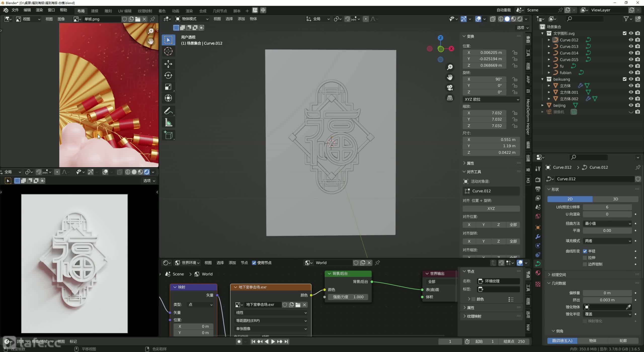Image resolution: width=644 pixels, height=352 pixels.
Task: Collapse 变换 panel header
Action: point(470,36)
